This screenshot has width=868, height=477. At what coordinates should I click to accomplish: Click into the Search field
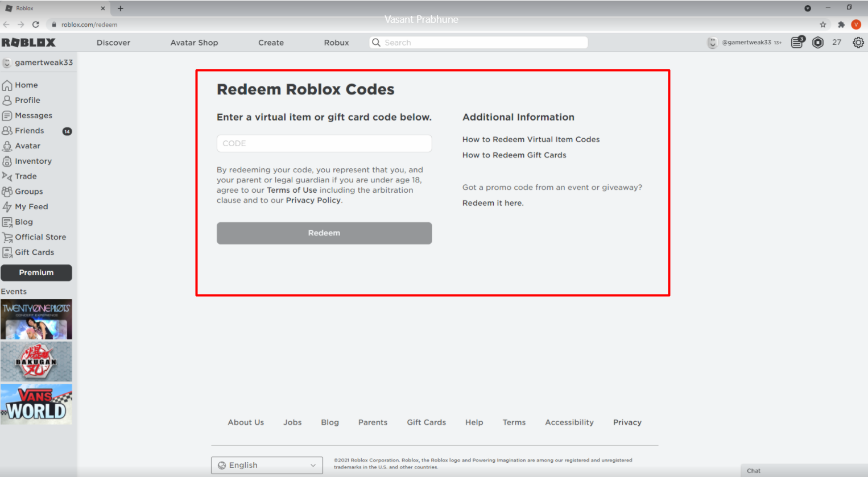click(479, 43)
